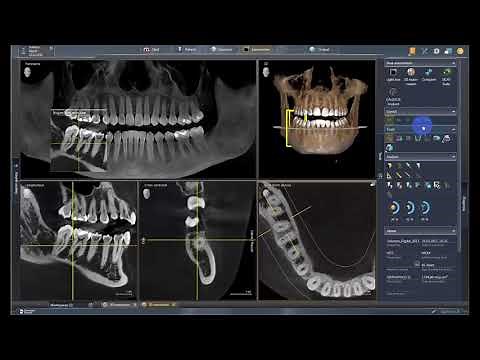Click the yellow round face icon
The height and width of the screenshot is (360, 480).
(x=460, y=51)
